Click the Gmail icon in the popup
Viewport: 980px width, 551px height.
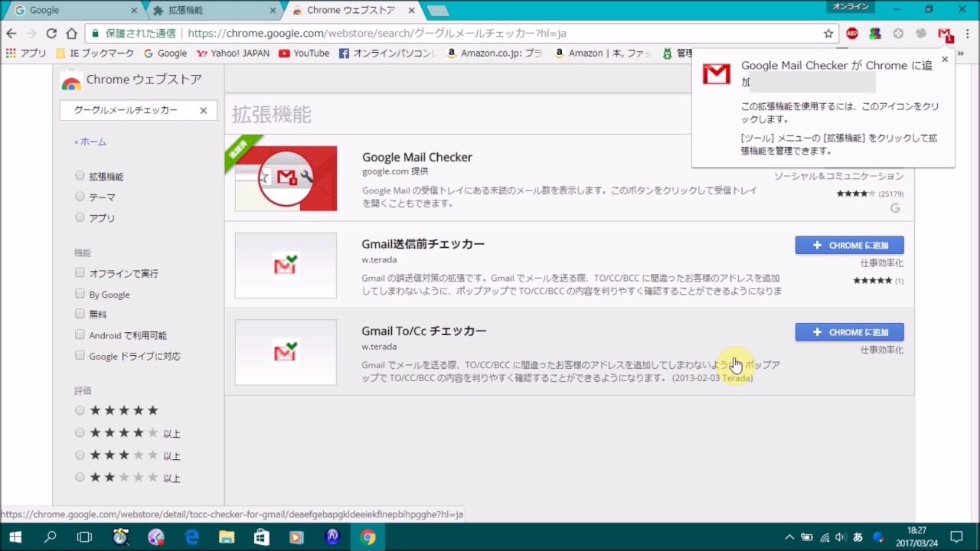(x=717, y=73)
